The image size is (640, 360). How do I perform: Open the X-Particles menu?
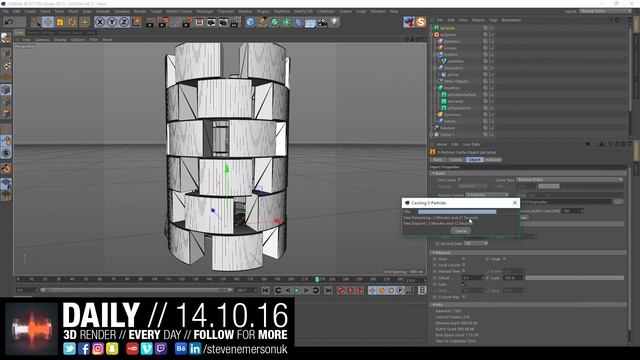pos(325,11)
